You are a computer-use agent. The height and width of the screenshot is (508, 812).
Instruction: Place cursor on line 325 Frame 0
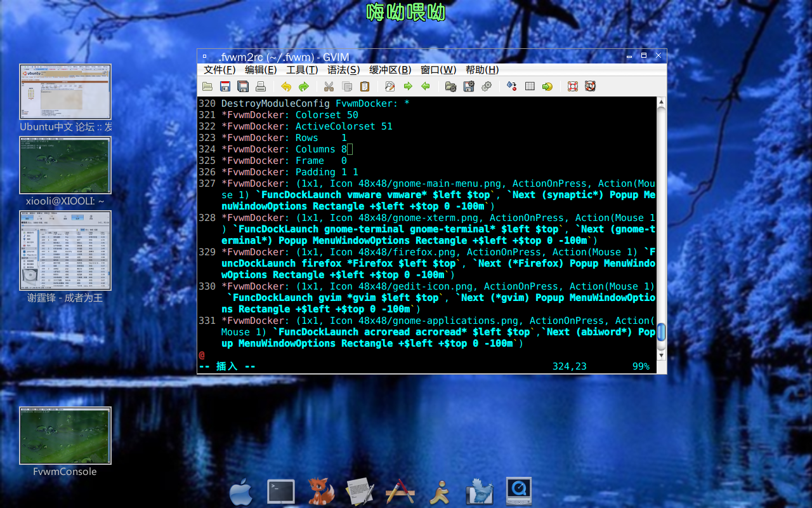284,161
